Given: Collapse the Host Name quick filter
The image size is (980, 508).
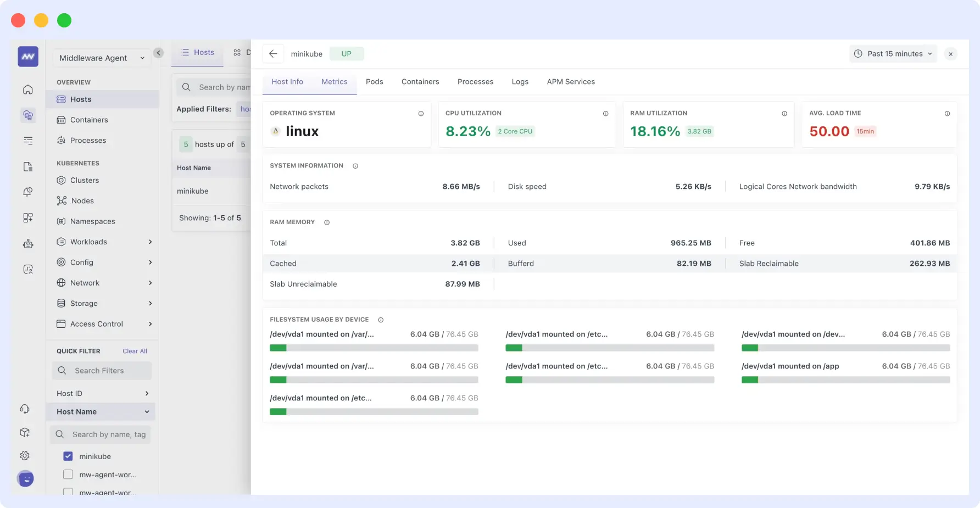Looking at the screenshot, I should (x=146, y=411).
